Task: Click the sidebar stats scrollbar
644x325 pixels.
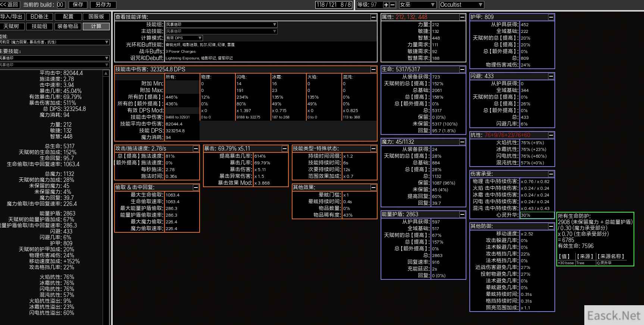Action: (106, 197)
